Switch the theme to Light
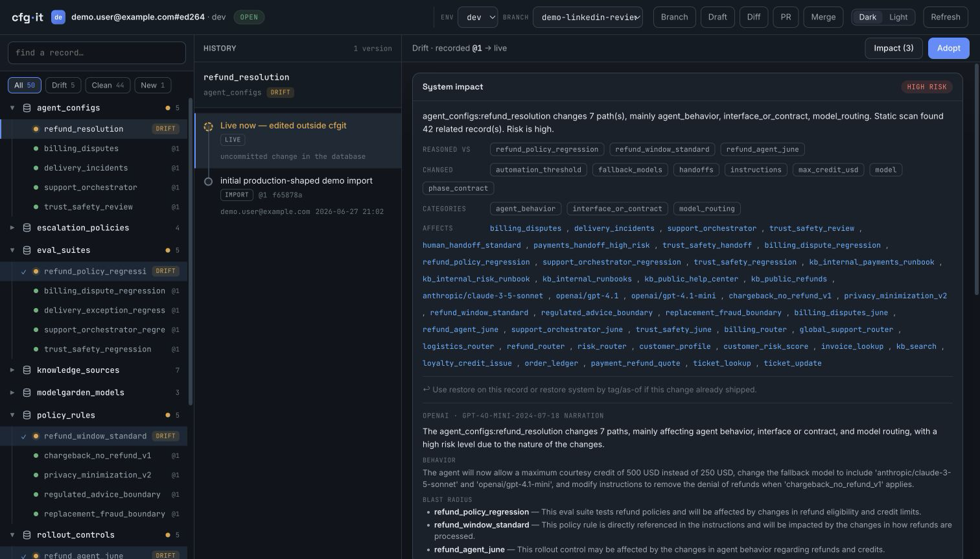This screenshot has width=980, height=559. [898, 17]
